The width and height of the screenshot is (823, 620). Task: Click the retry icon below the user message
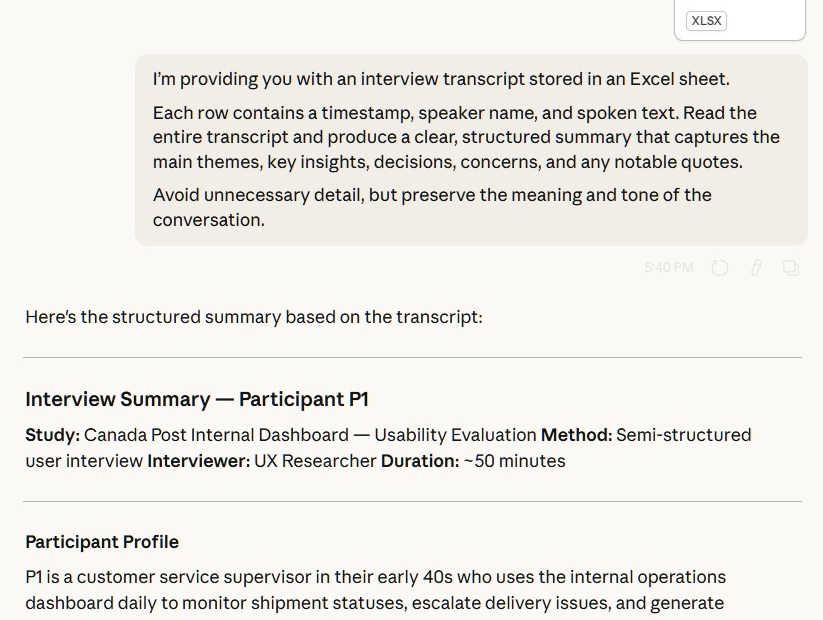tap(720, 267)
